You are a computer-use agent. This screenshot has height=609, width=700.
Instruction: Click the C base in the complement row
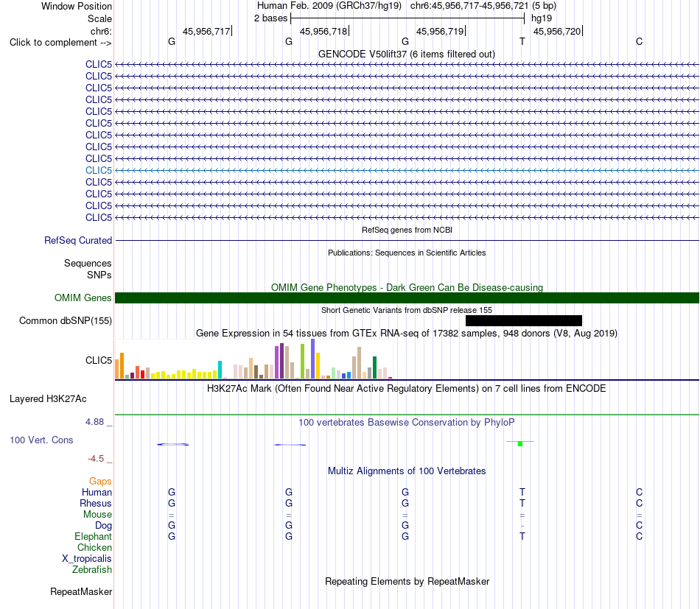(x=639, y=41)
